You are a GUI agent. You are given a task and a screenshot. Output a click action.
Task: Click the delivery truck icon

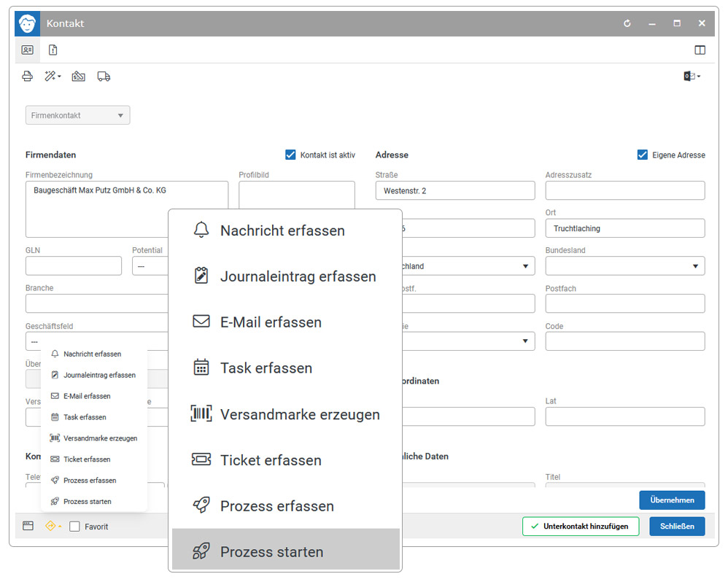pos(104,76)
